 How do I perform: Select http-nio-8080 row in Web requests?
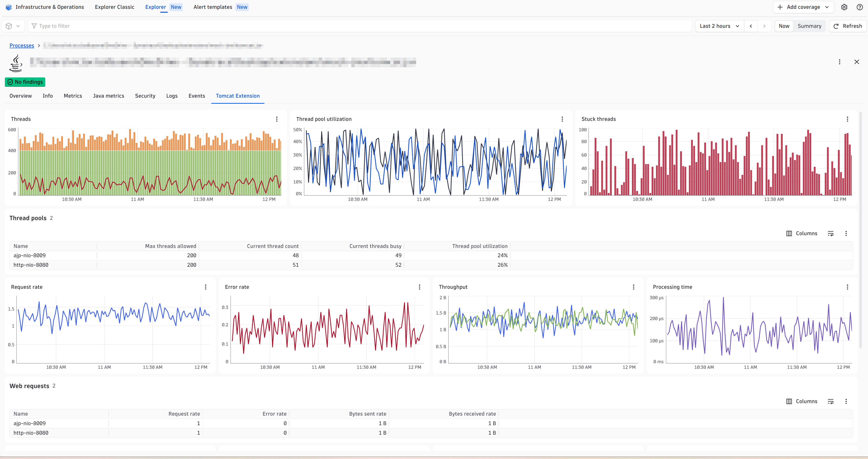(x=431, y=433)
